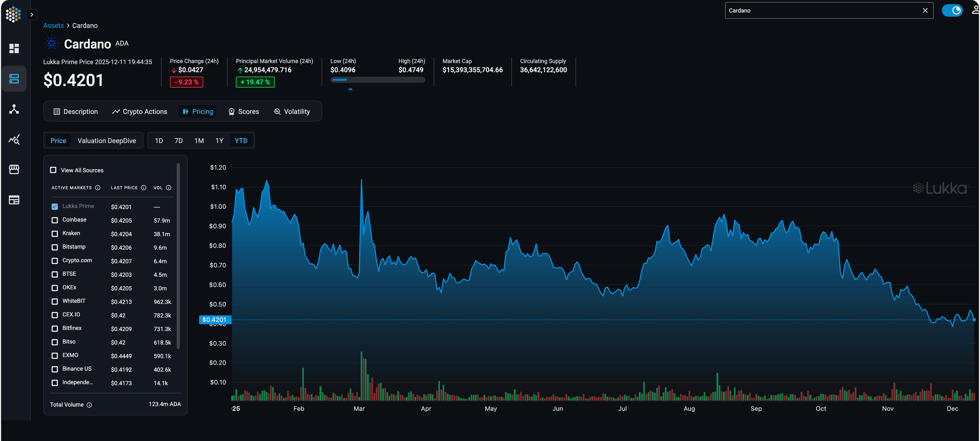The width and height of the screenshot is (980, 441).
Task: Click the info icon next to Total Volume
Action: pyautogui.click(x=89, y=405)
